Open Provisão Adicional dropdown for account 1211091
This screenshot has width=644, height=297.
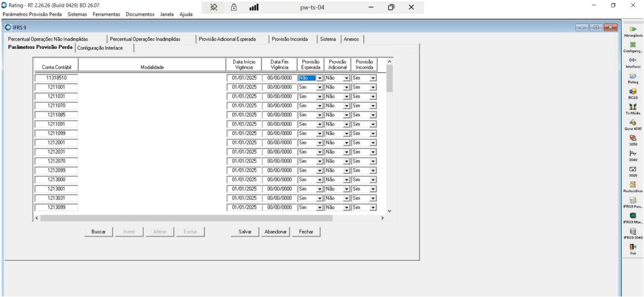tap(346, 124)
